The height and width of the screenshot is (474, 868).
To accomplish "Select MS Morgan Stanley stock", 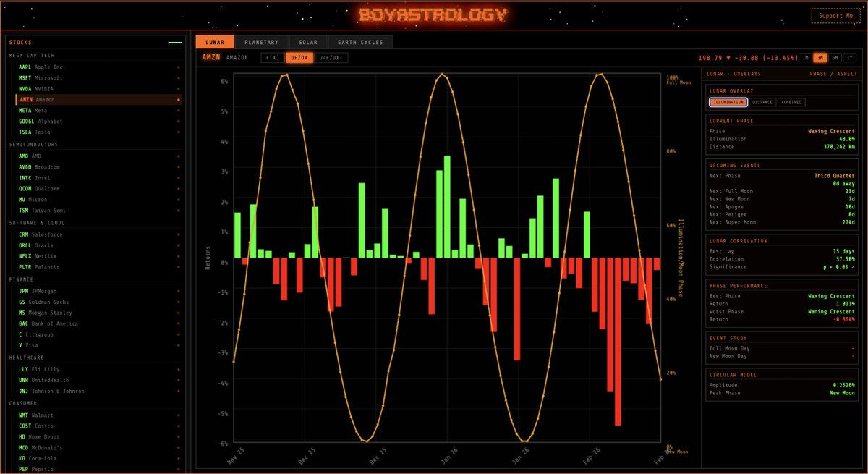I will [98, 313].
